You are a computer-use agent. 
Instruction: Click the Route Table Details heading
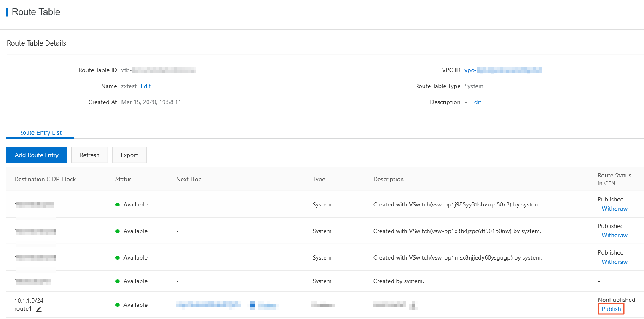click(36, 43)
